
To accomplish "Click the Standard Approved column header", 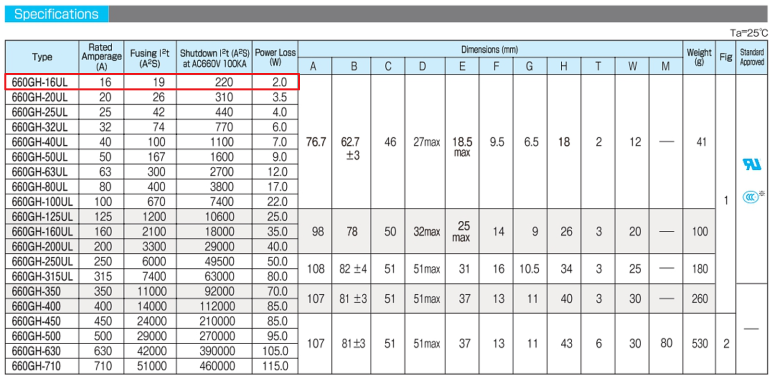I will [751, 57].
